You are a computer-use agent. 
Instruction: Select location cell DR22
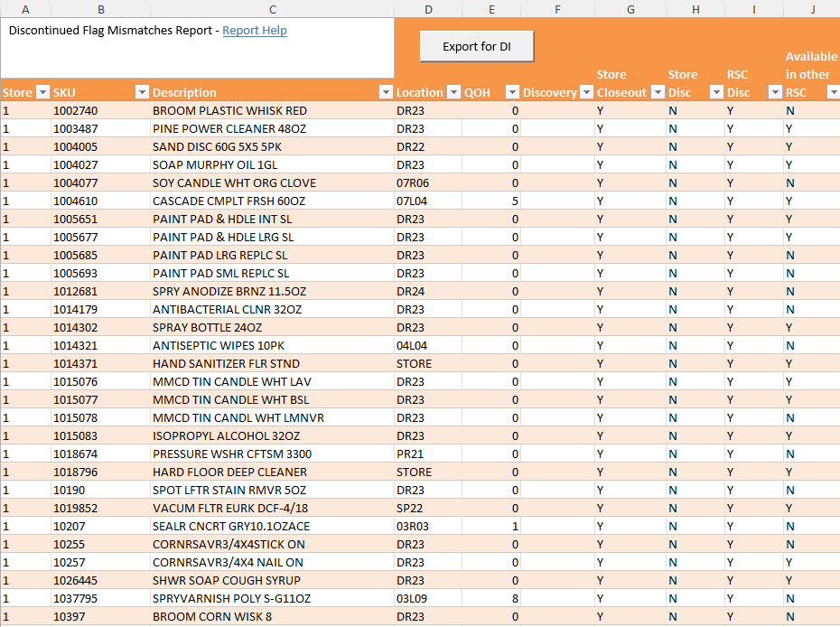click(x=428, y=147)
